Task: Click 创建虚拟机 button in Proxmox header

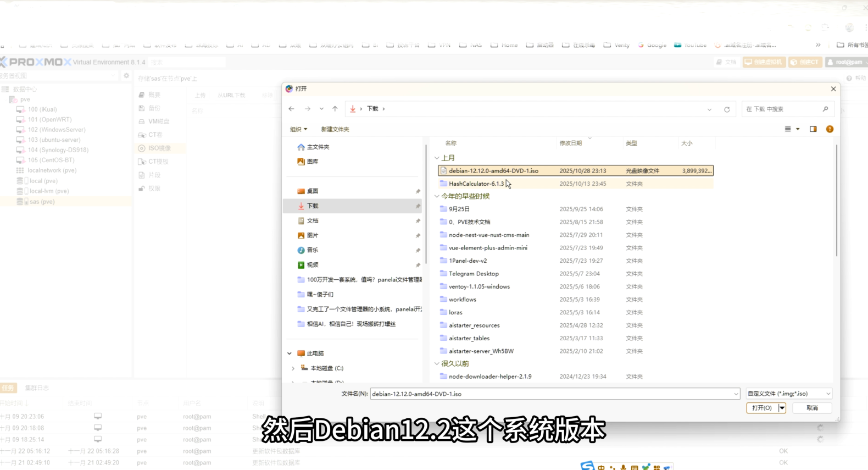Action: pos(764,62)
